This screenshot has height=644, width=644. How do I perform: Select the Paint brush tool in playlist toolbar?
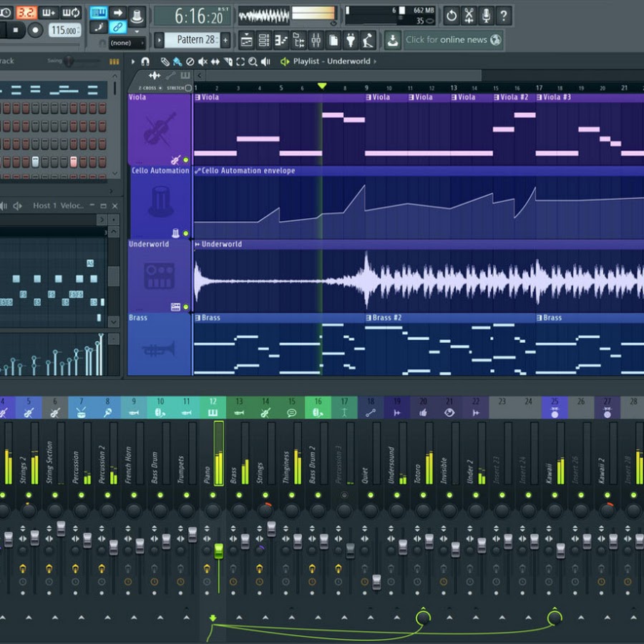tap(177, 62)
